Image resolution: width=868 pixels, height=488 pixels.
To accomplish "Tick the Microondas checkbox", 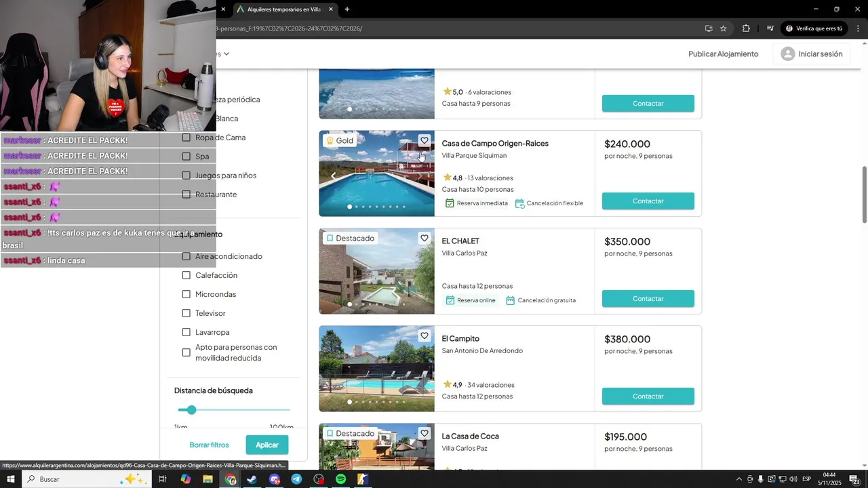I will [x=186, y=294].
